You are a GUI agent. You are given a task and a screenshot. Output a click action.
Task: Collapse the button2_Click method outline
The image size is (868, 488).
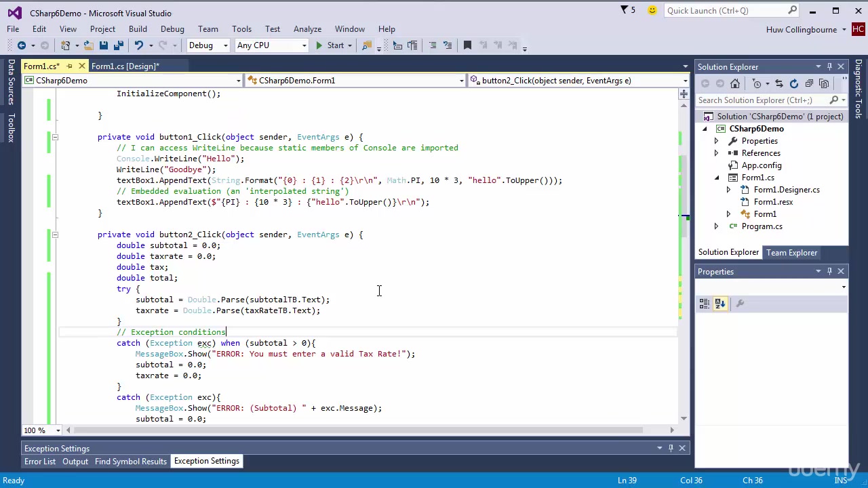click(55, 235)
